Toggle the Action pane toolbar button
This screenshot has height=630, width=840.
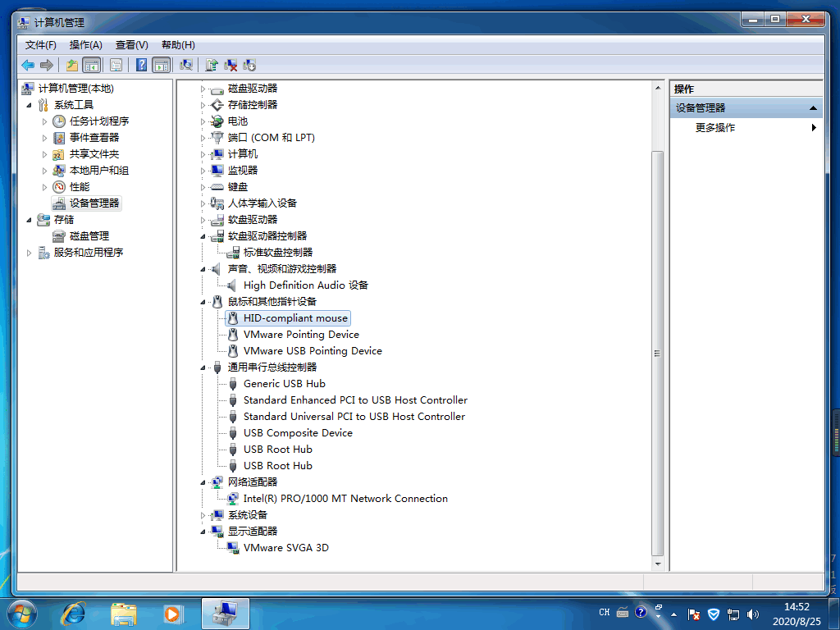[162, 66]
